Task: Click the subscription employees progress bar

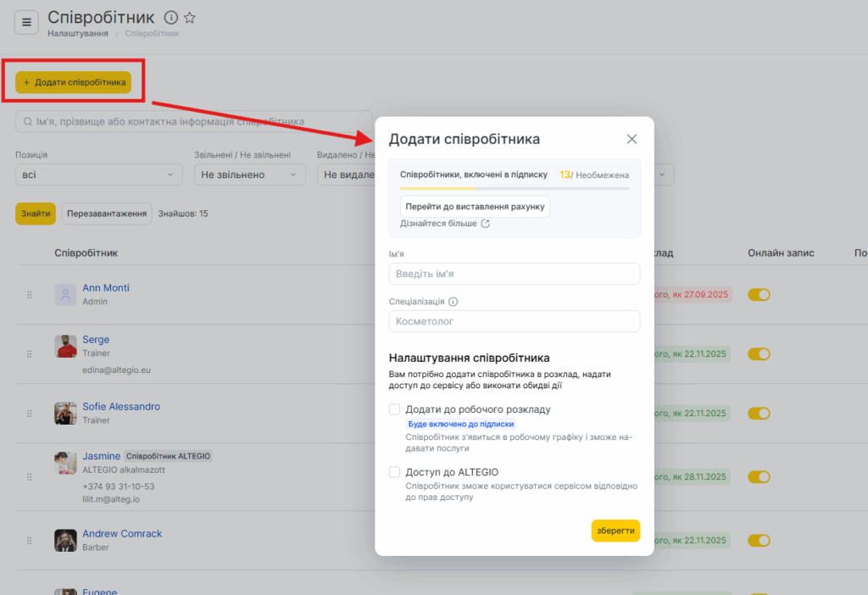Action: pyautogui.click(x=514, y=188)
